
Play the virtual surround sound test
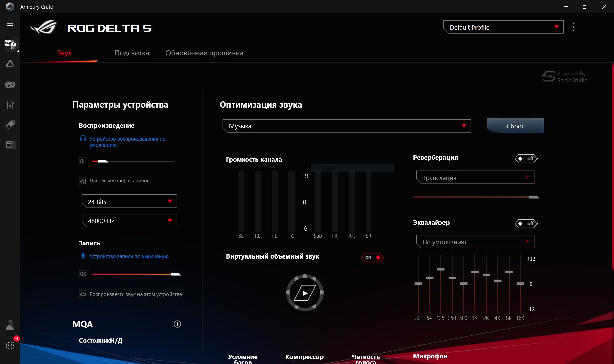click(x=305, y=293)
